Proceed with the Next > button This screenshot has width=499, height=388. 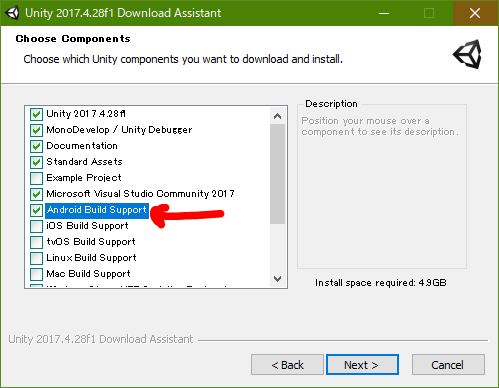[x=362, y=365]
